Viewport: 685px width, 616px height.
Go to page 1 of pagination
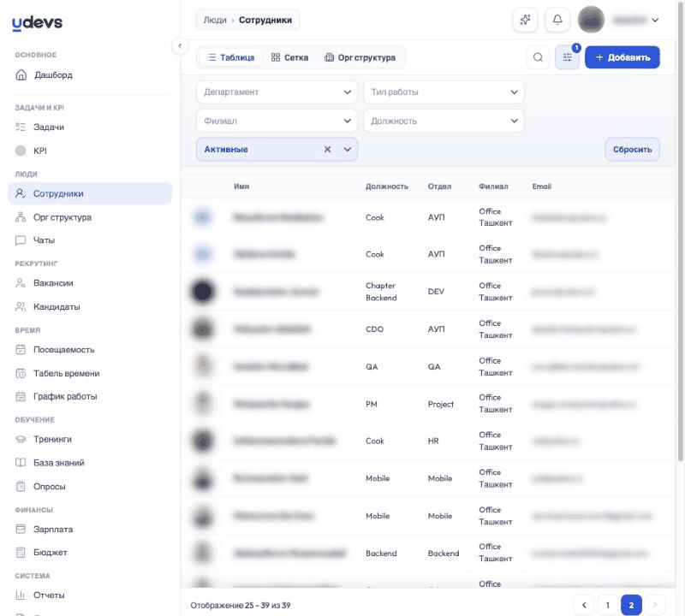pyautogui.click(x=607, y=605)
